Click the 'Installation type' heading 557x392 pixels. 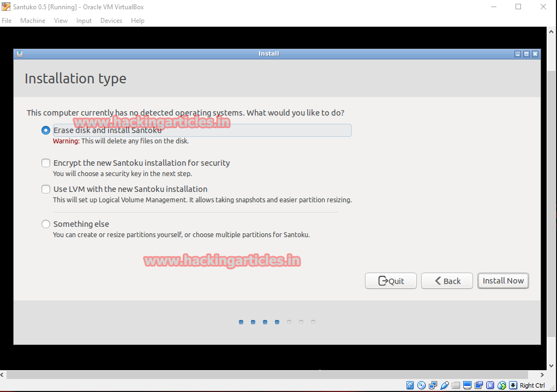[x=75, y=79]
